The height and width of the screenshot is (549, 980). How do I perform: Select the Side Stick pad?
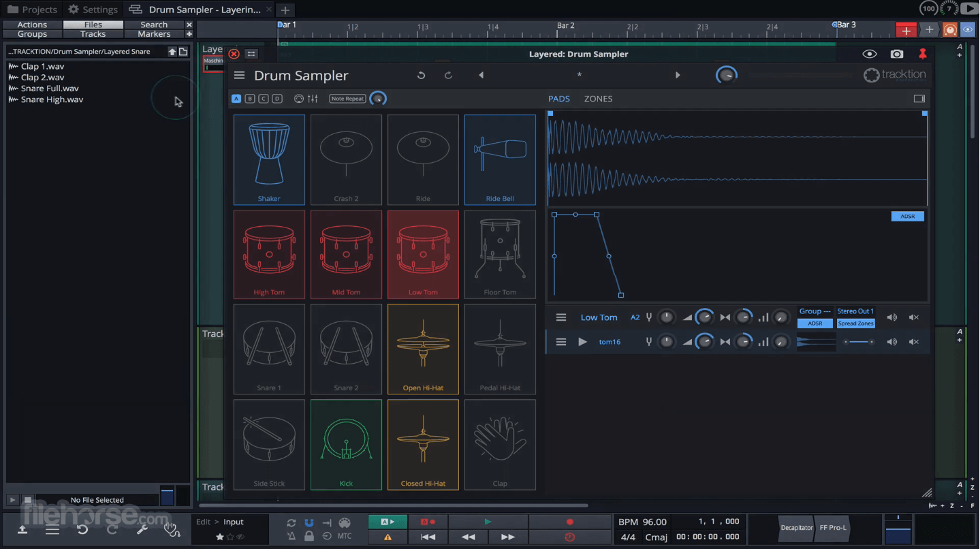click(x=269, y=444)
